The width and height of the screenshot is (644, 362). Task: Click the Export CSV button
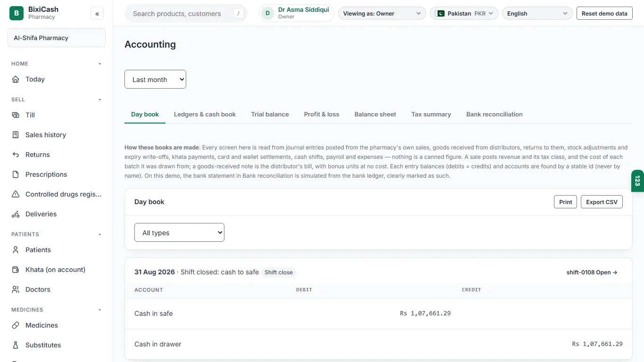(602, 202)
